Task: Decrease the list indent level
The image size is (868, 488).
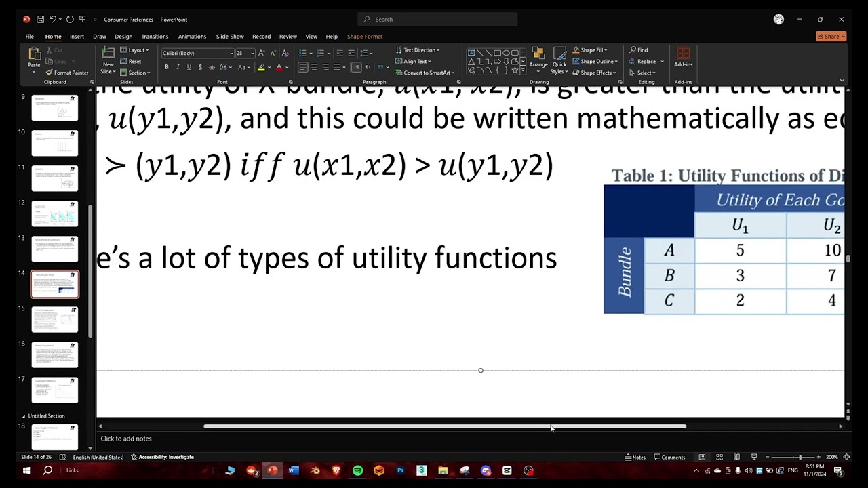Action: pos(340,53)
